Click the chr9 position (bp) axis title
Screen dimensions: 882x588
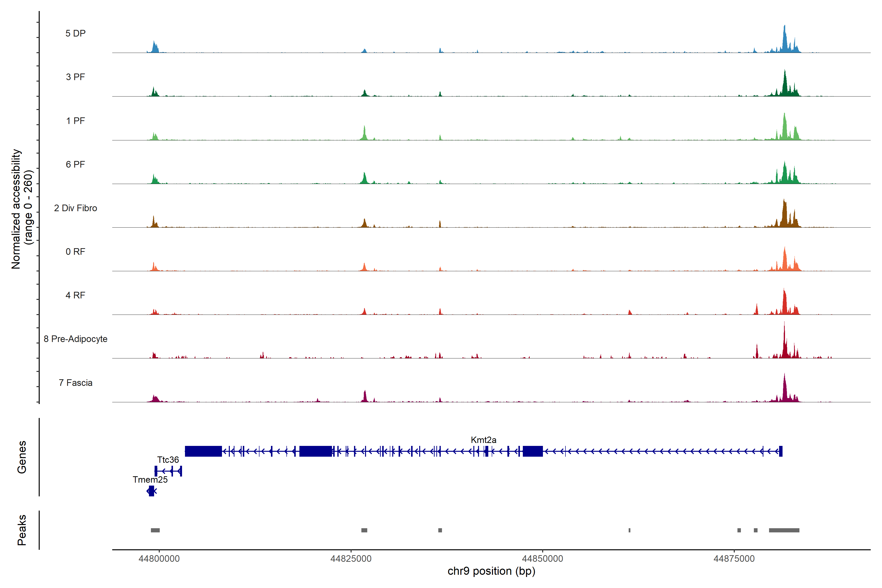click(x=491, y=571)
